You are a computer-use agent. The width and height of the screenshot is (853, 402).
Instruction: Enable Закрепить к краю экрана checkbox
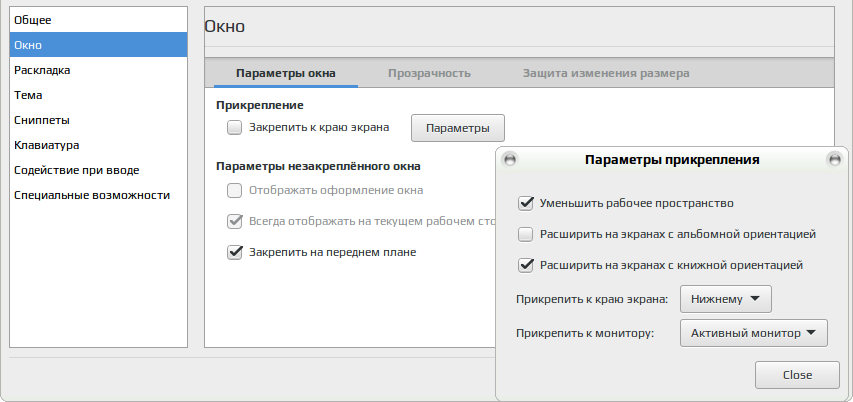click(234, 128)
